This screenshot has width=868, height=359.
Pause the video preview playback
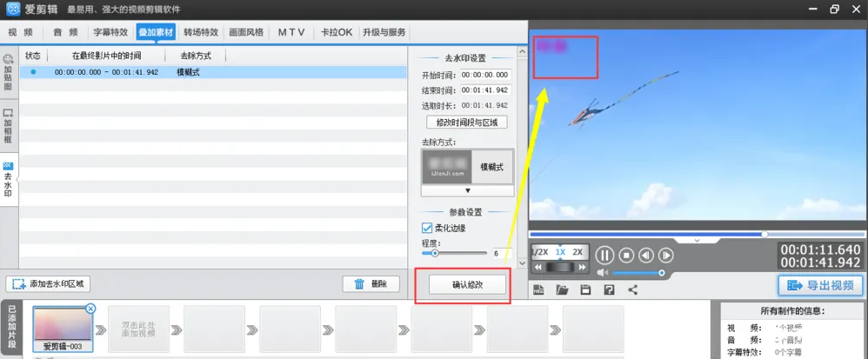[605, 255]
